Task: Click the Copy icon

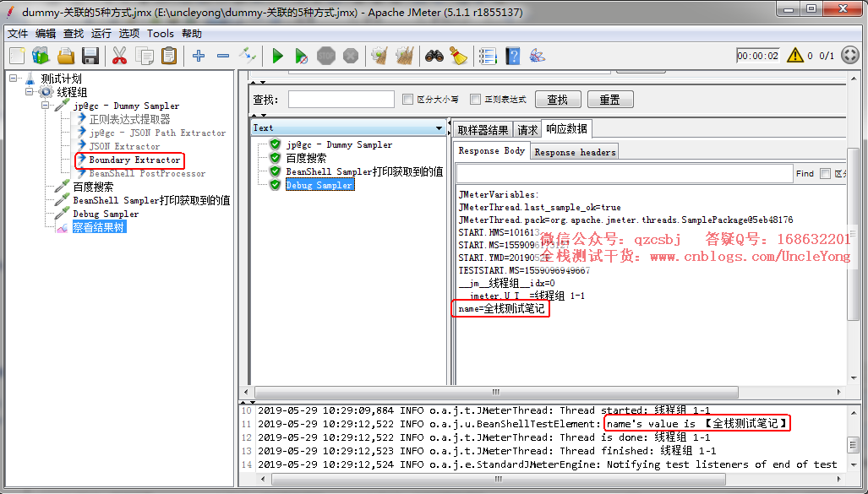Action: pyautogui.click(x=145, y=56)
